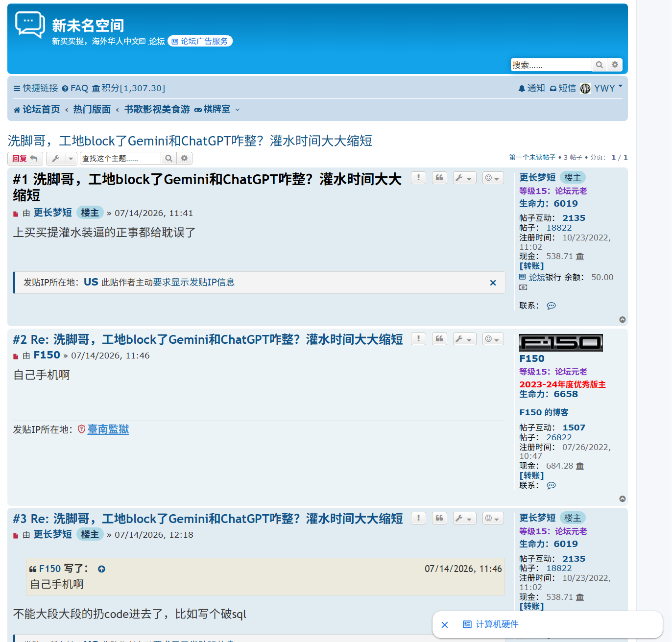Click inside the header 搜索 field

coord(551,65)
